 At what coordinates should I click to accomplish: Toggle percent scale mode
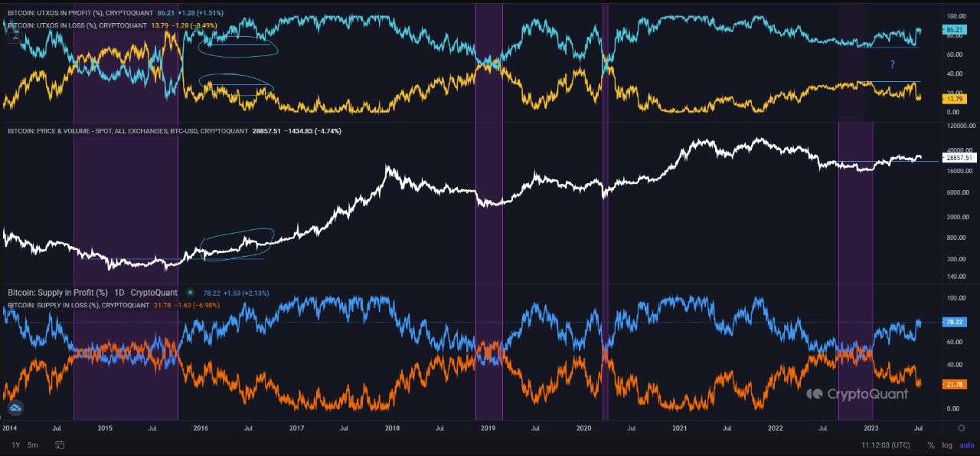[x=930, y=445]
